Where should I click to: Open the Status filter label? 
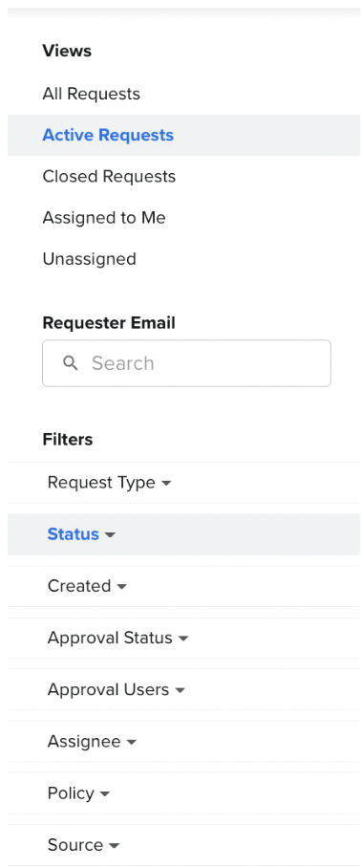click(x=73, y=534)
